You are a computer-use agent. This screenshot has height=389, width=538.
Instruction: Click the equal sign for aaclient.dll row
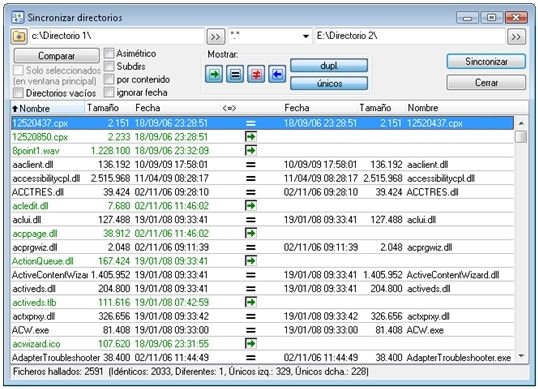(251, 165)
